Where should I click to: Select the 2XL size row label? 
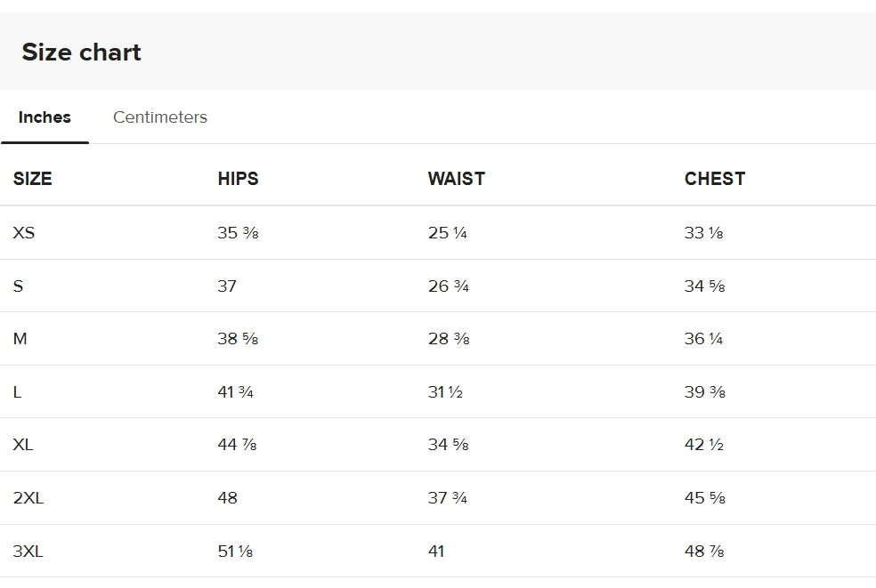[x=28, y=497]
